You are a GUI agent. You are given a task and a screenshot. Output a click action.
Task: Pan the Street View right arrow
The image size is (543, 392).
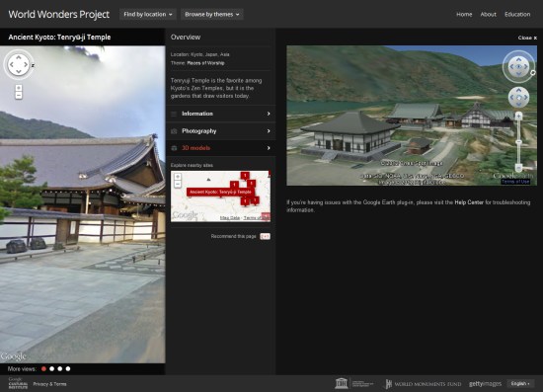pyautogui.click(x=26, y=64)
